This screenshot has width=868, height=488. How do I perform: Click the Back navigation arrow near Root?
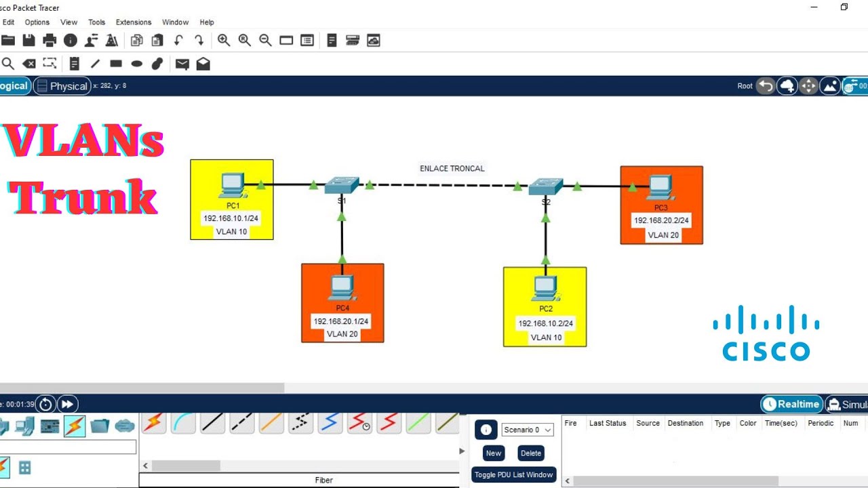point(766,86)
